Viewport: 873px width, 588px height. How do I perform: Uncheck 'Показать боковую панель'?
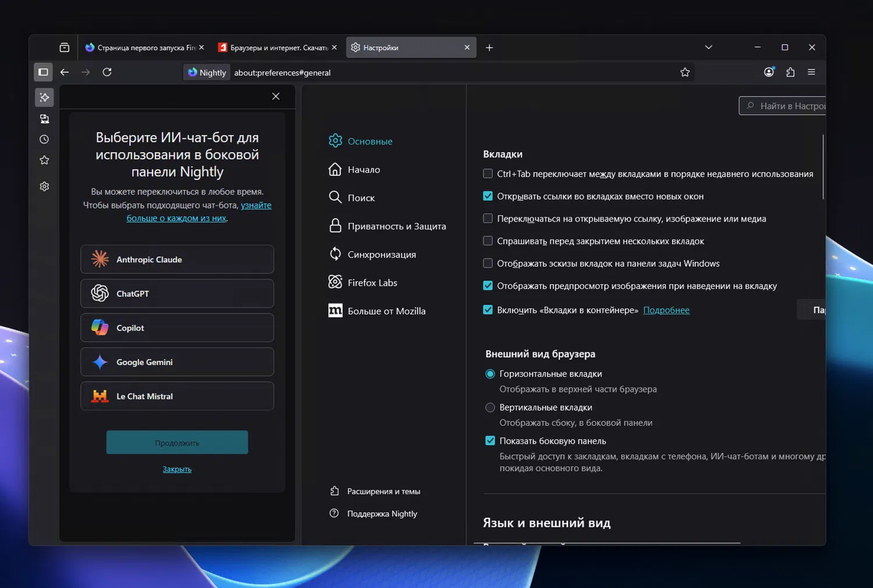490,441
